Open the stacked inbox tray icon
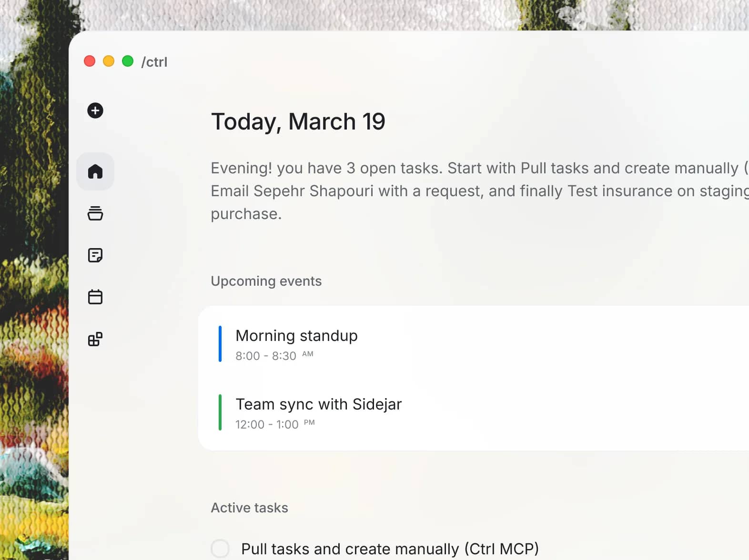This screenshot has height=560, width=749. (x=95, y=213)
